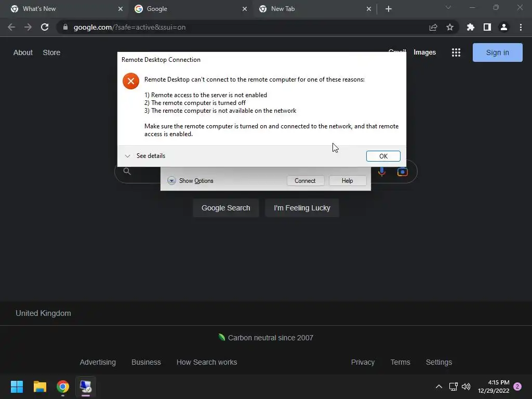Click the Google Search button

225,208
